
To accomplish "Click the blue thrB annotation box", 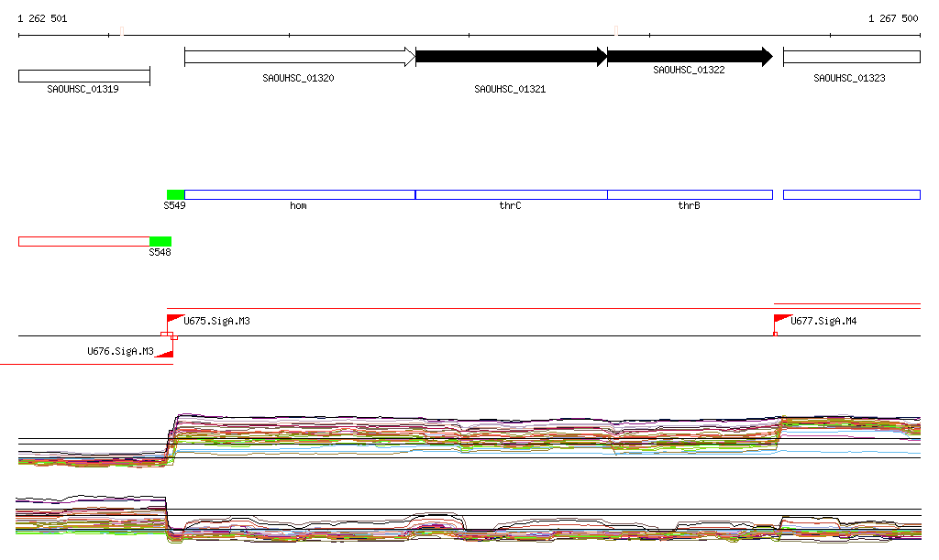I will (690, 194).
